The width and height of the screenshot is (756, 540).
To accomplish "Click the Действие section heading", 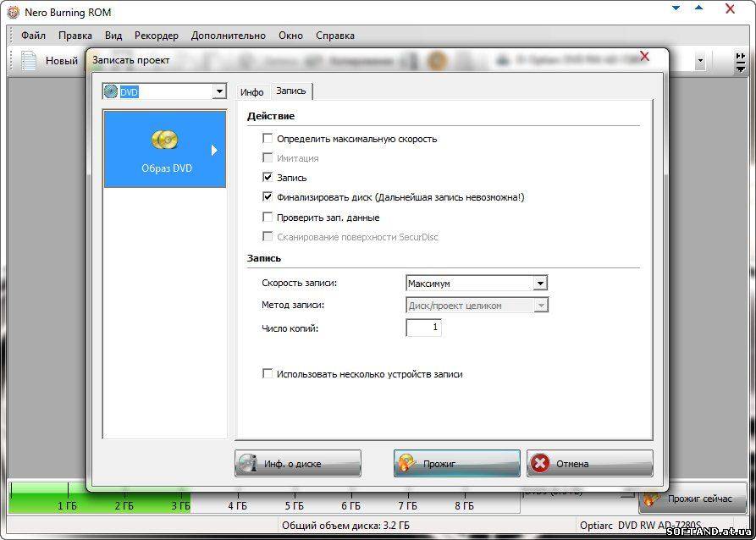I will coord(270,116).
